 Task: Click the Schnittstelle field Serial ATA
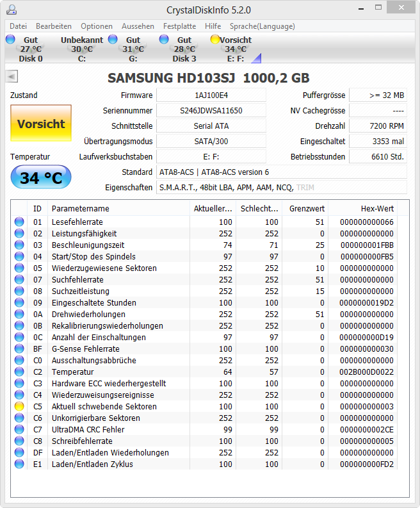click(x=211, y=126)
